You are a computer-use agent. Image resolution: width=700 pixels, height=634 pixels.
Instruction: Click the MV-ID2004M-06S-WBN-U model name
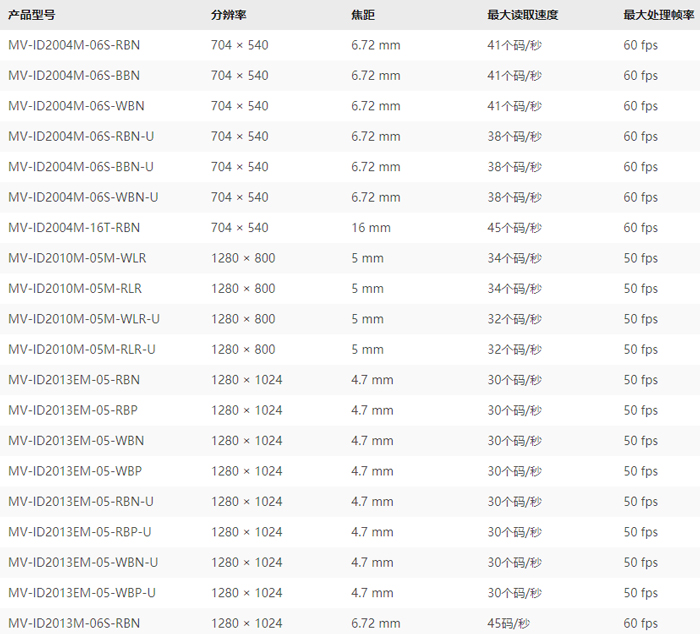click(83, 198)
